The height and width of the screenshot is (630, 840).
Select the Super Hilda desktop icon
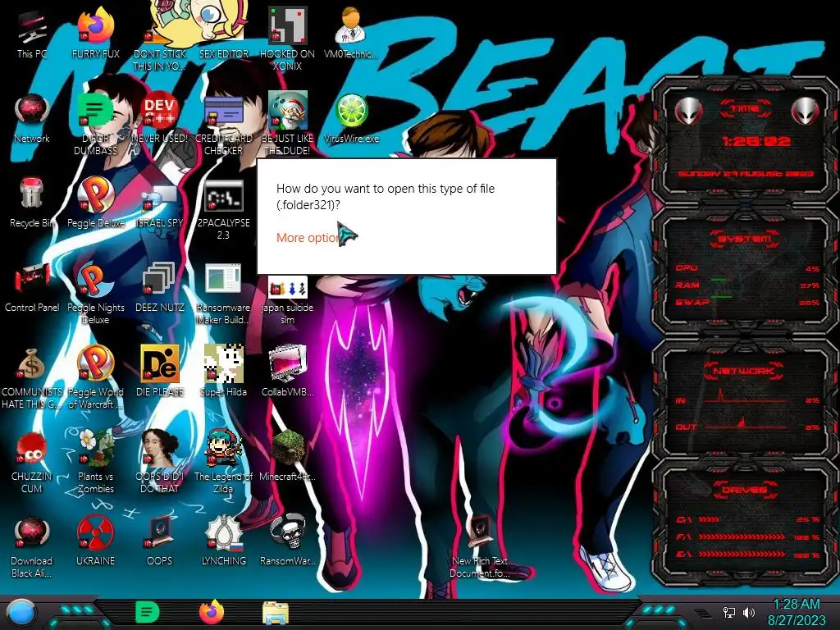[223, 372]
